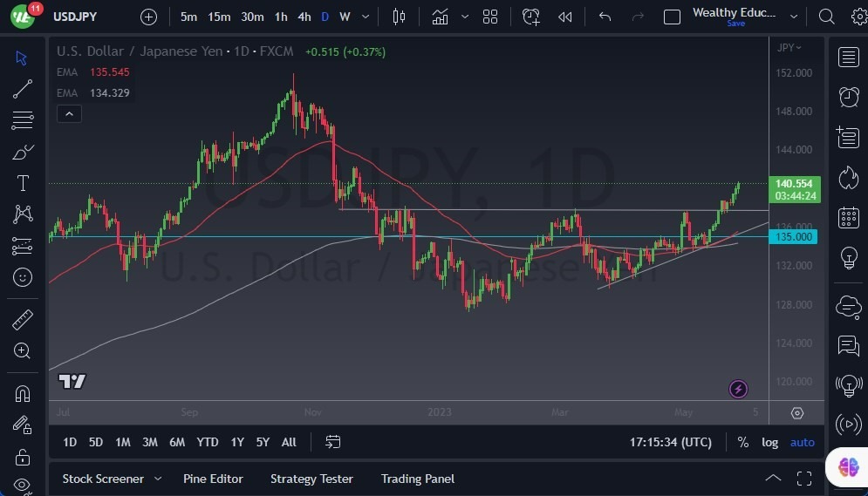The width and height of the screenshot is (868, 496).
Task: Switch to 15m timeframe
Action: tap(219, 17)
